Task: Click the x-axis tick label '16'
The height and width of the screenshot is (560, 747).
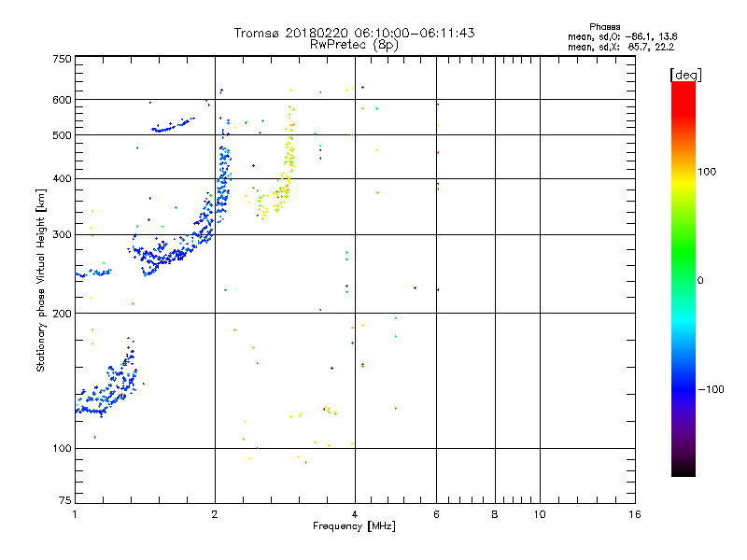Action: (x=635, y=514)
